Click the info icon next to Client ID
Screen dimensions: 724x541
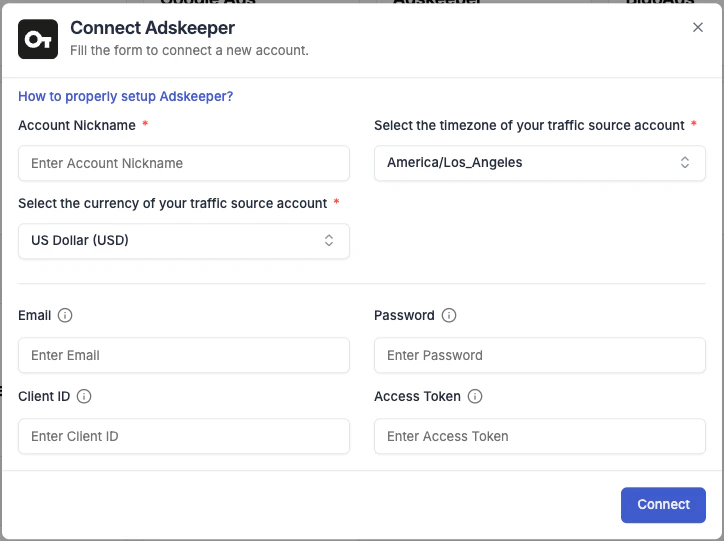click(x=84, y=396)
